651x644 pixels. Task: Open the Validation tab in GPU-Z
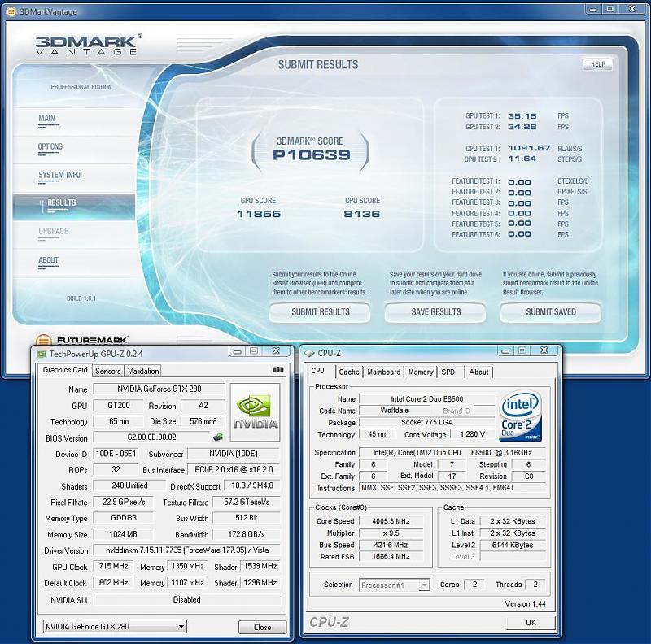(143, 371)
